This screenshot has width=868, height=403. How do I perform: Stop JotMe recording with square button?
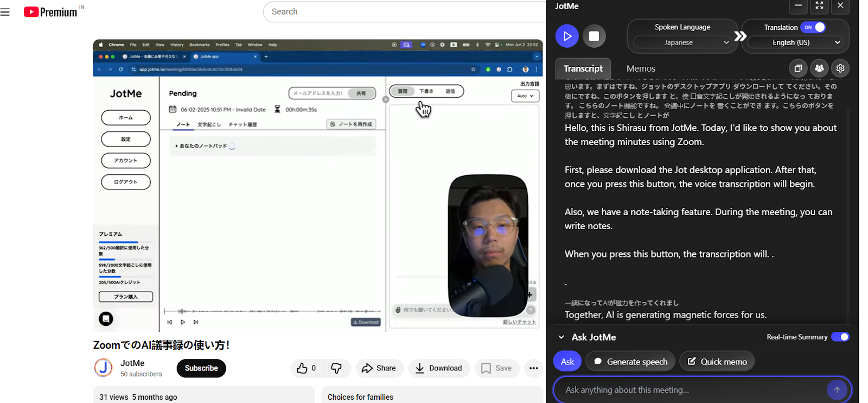594,36
